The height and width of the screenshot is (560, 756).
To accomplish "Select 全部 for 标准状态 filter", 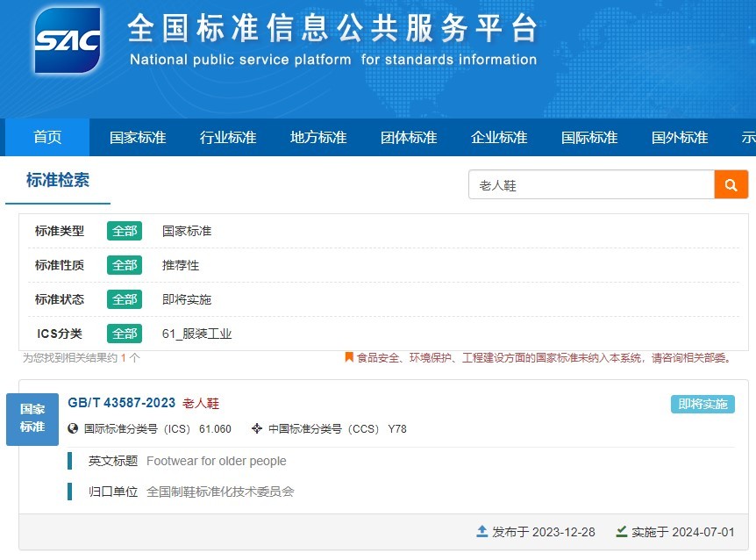I will tap(125, 299).
